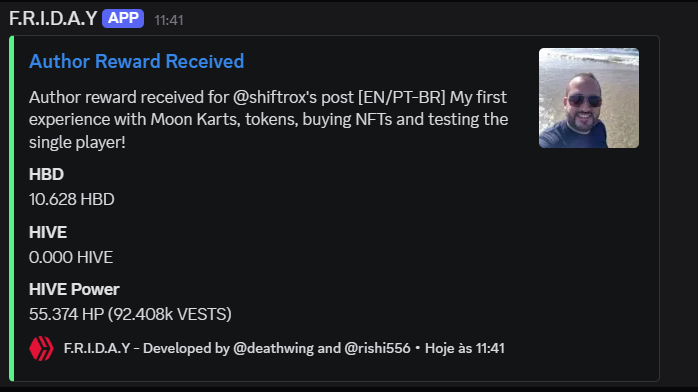Click the 11:41 message timestamp
The image size is (698, 392).
tap(169, 20)
